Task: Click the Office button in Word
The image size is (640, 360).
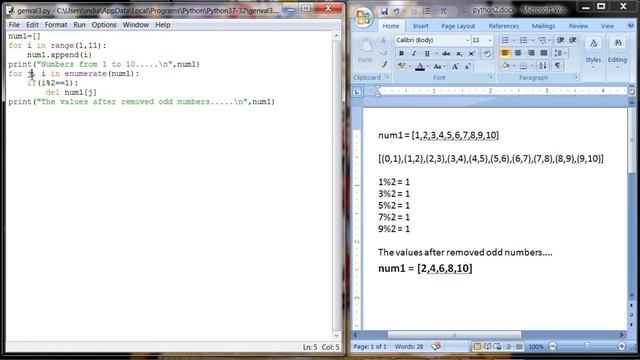Action: [x=362, y=17]
